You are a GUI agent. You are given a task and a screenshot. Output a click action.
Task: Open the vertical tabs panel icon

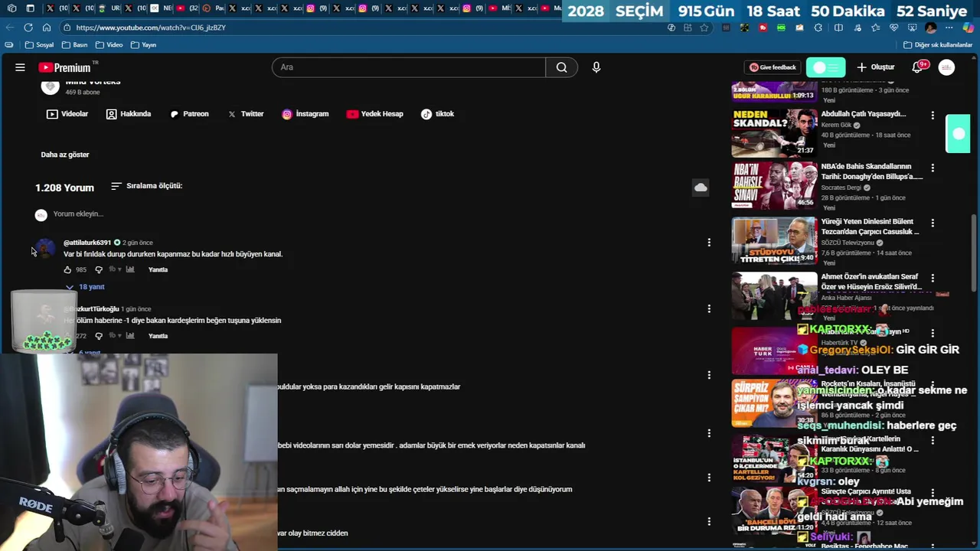point(30,8)
